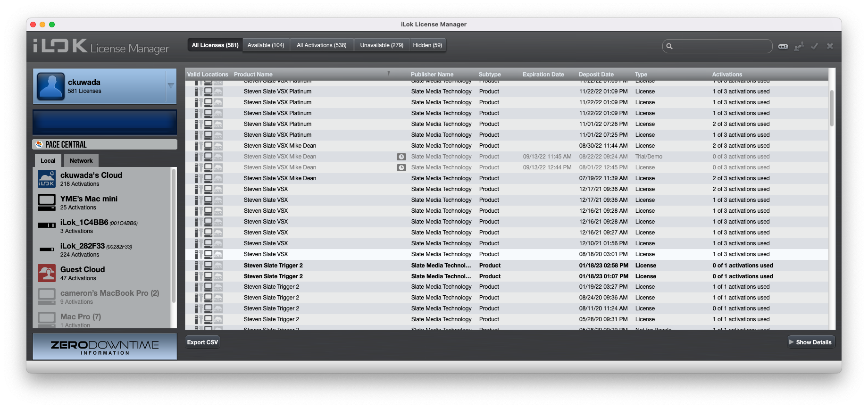
Task: Select the Steven Slate Trigger 2 01/18/23 01:07 PM row
Action: click(x=507, y=276)
